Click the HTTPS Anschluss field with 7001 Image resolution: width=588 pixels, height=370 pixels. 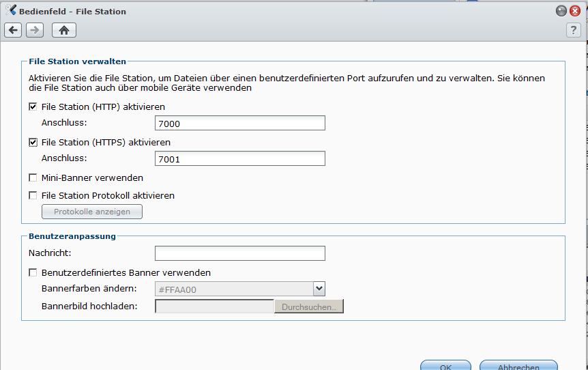(240, 158)
